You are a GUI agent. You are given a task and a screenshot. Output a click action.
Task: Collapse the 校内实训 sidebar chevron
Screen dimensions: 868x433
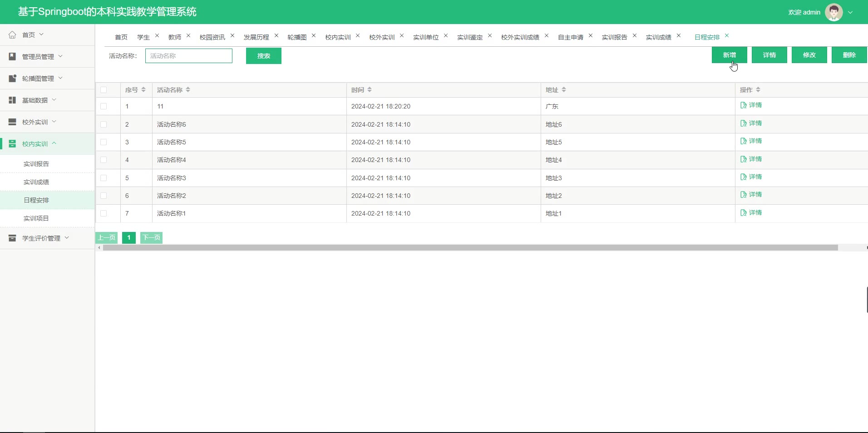point(54,143)
